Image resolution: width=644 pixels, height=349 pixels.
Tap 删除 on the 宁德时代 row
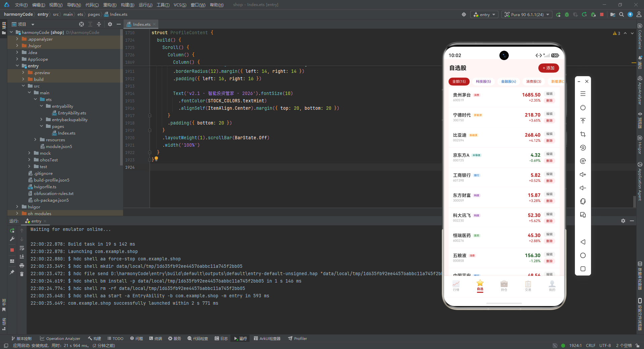549,120
